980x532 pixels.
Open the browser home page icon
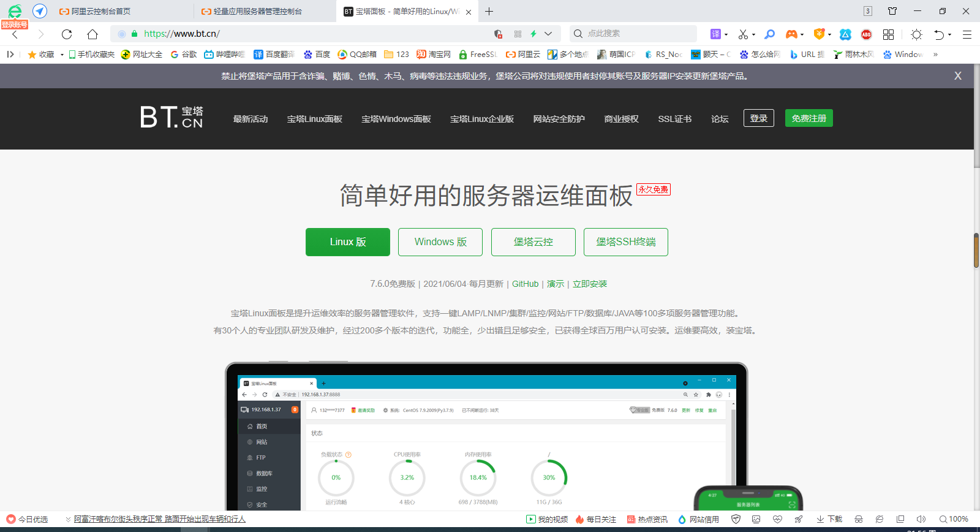(x=92, y=34)
